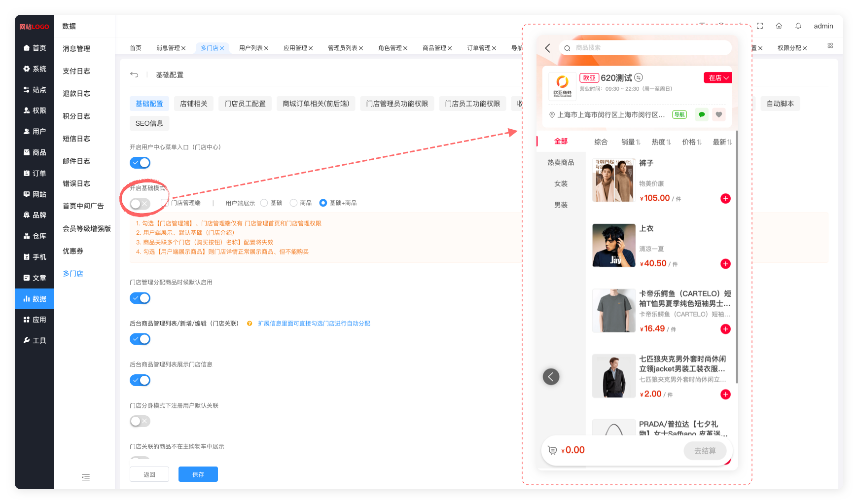
Task: Sort products by 销量
Action: pos(630,142)
